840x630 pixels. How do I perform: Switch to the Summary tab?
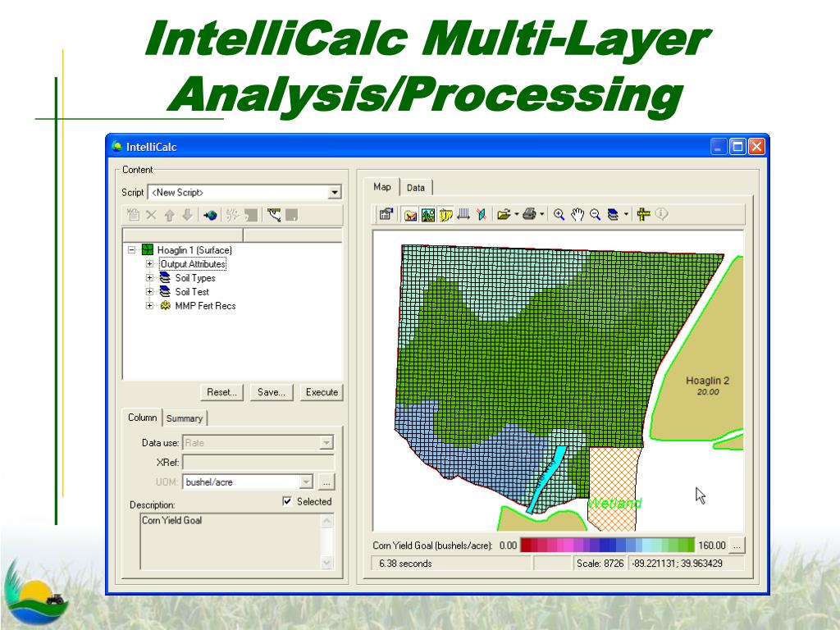[185, 418]
